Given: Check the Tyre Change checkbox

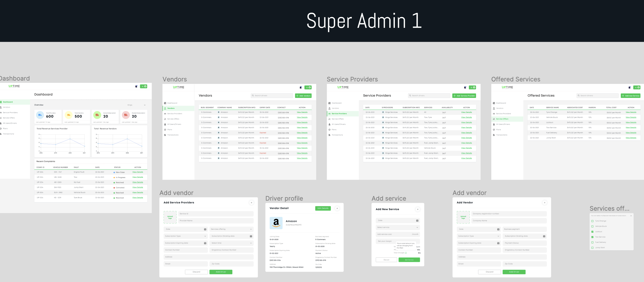Looking at the screenshot, I should (592, 221).
